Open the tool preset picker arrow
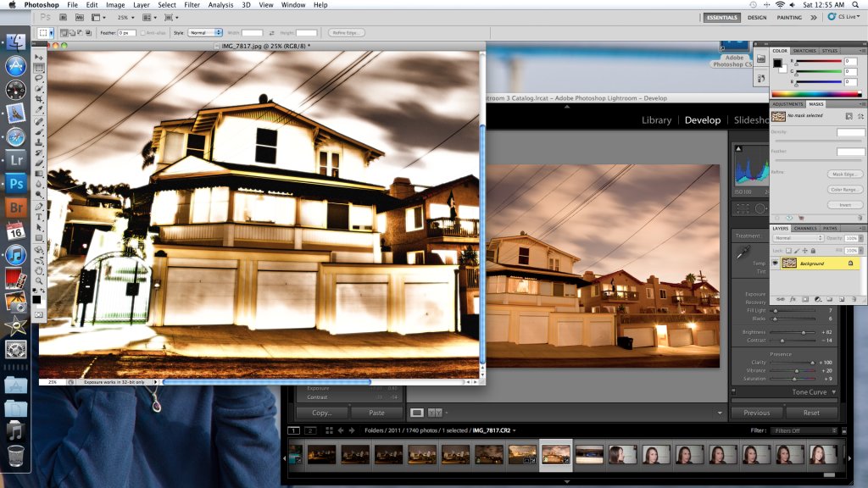868x488 pixels. click(x=52, y=33)
